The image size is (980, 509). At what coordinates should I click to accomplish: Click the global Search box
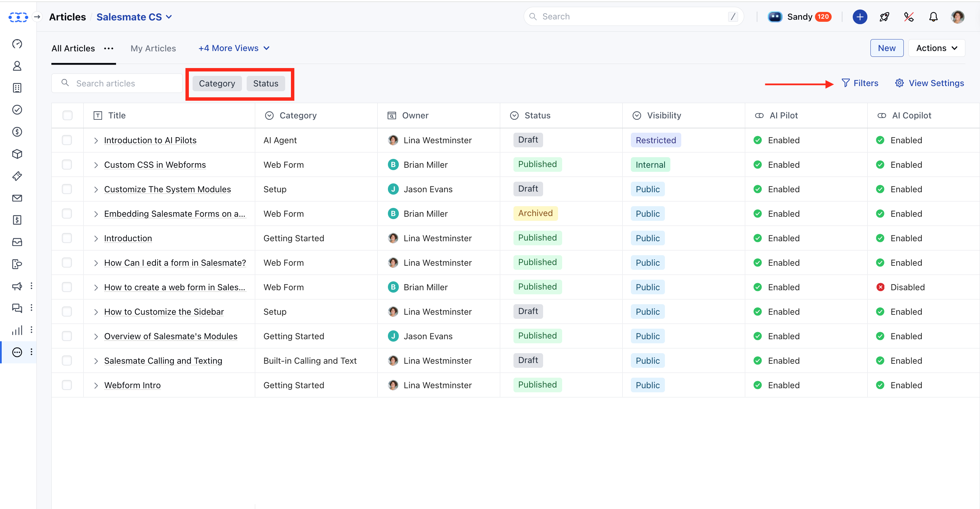click(633, 16)
